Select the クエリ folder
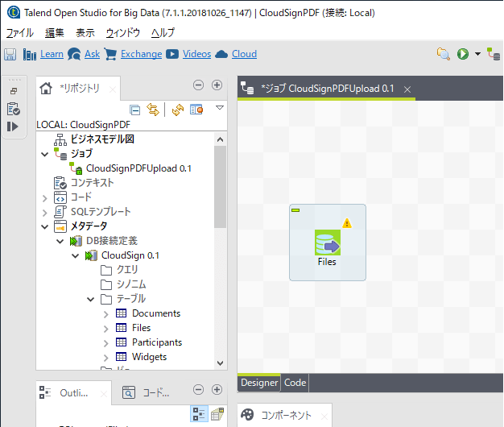This screenshot has width=504, height=427. (127, 270)
